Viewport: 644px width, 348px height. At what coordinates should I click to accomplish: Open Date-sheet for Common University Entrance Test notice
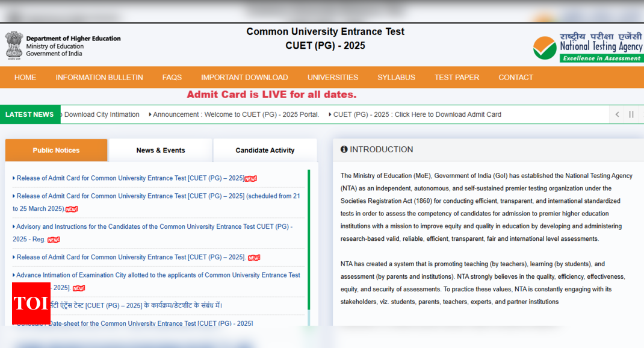pyautogui.click(x=134, y=323)
